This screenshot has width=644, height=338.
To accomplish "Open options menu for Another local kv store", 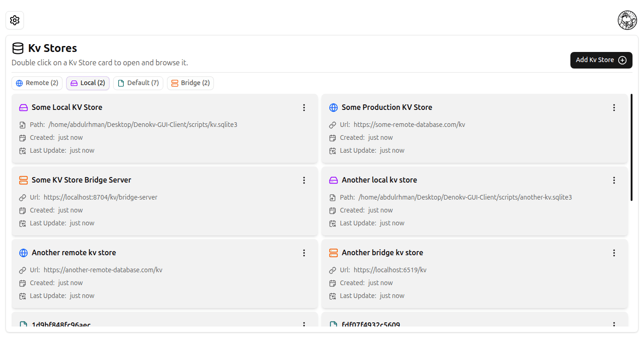I will click(614, 180).
